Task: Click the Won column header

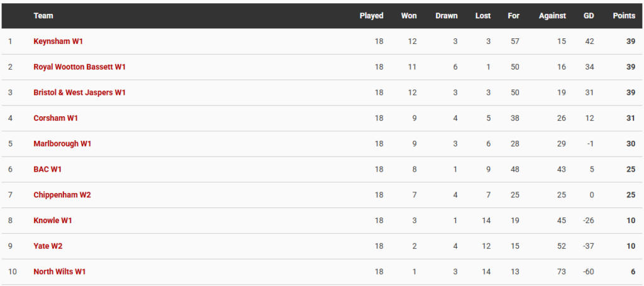Action: [409, 16]
